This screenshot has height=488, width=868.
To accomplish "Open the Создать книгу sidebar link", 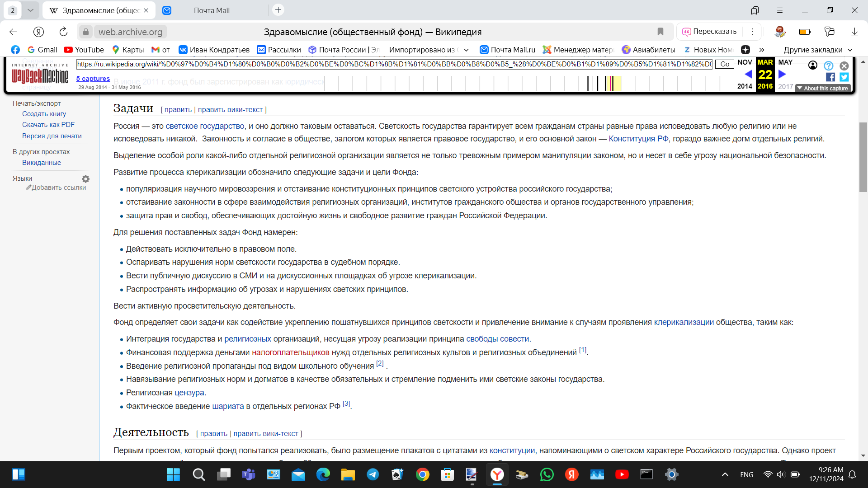I will [44, 114].
